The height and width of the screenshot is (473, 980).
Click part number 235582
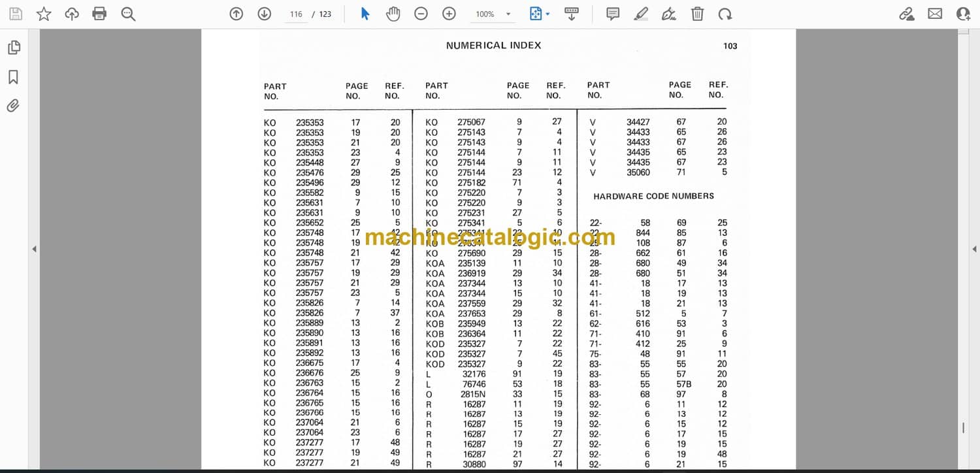(310, 193)
